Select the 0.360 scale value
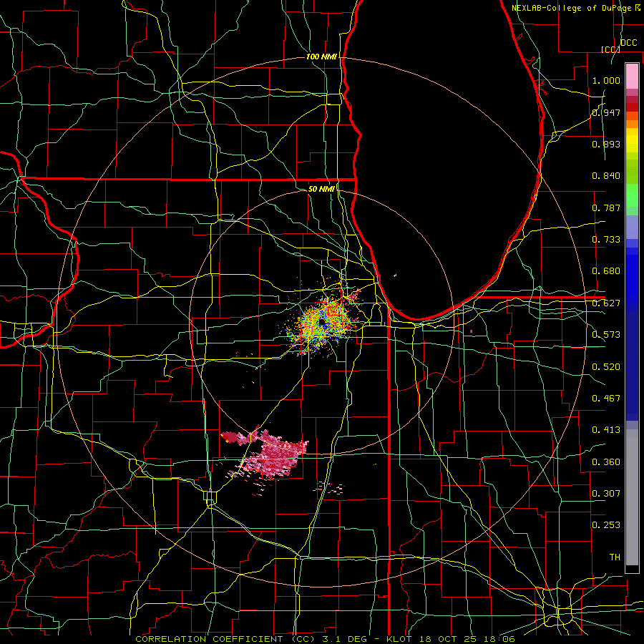The image size is (644, 644). (x=606, y=462)
